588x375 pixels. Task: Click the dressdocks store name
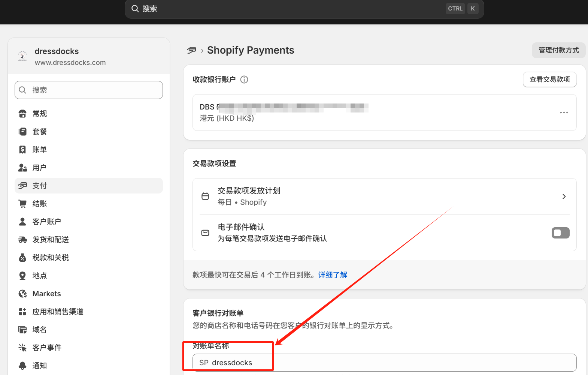(57, 51)
